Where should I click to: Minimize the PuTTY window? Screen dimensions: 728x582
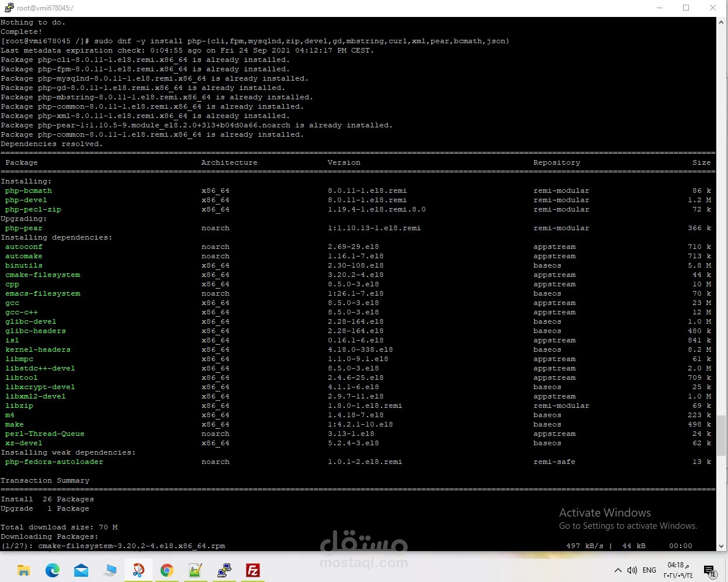(x=660, y=8)
